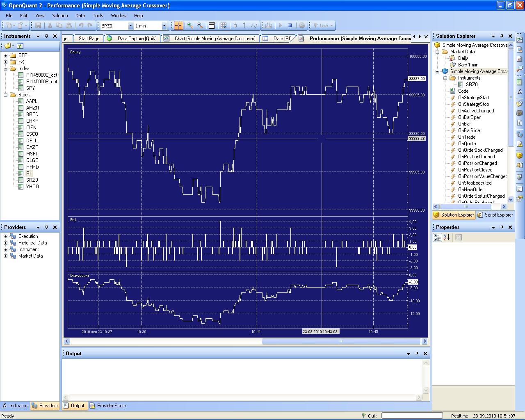
Task: Activate the crosshair cursor tool in toolbar
Action: (178, 25)
